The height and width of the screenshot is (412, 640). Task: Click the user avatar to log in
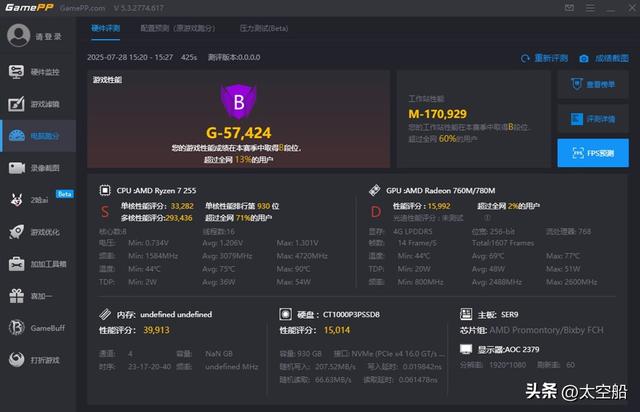pos(18,36)
